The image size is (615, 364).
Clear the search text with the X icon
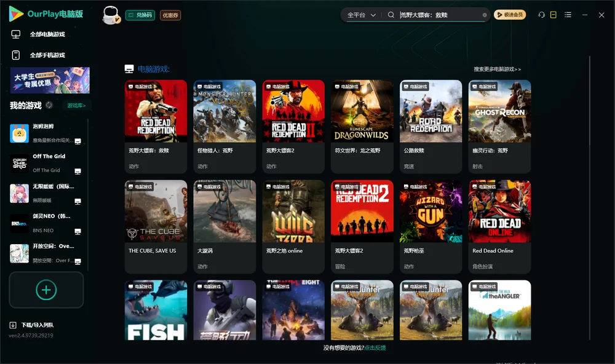pyautogui.click(x=485, y=15)
